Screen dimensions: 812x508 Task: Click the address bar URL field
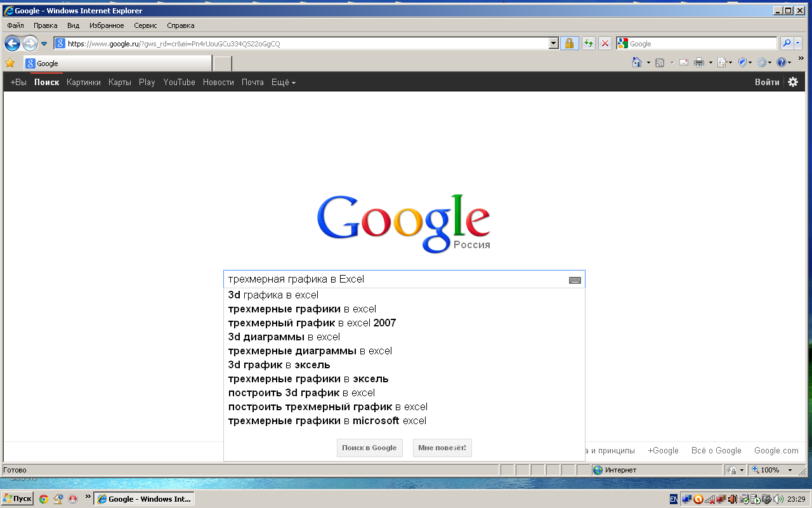(x=301, y=44)
